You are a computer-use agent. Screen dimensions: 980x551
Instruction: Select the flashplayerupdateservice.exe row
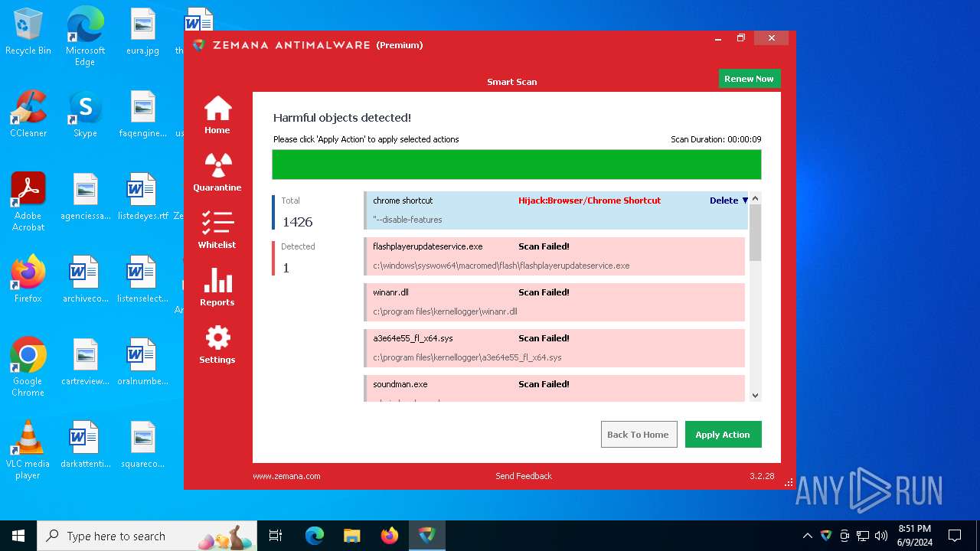(554, 256)
